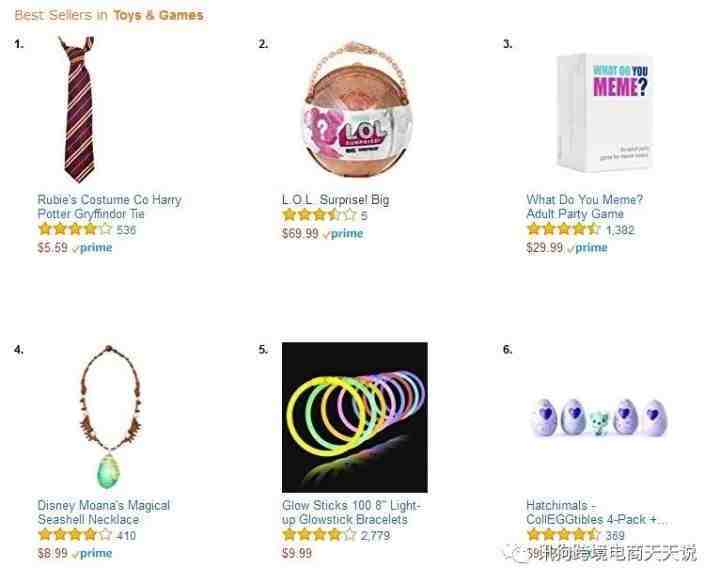Click the prime badge beside $69.99

point(343,234)
